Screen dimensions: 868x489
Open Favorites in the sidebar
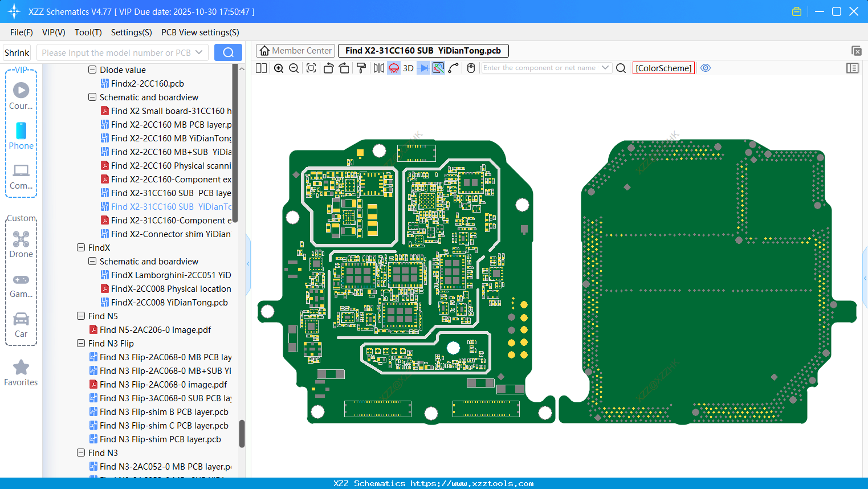21,373
